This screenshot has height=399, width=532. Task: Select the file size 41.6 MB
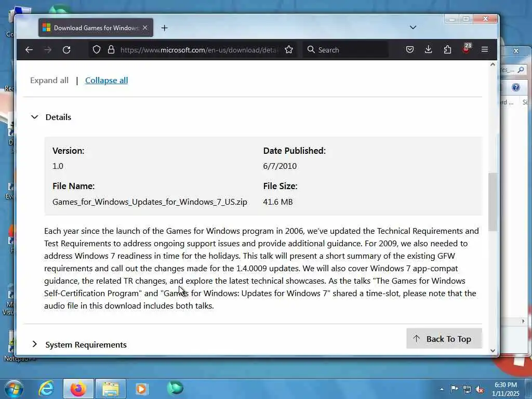(x=278, y=202)
